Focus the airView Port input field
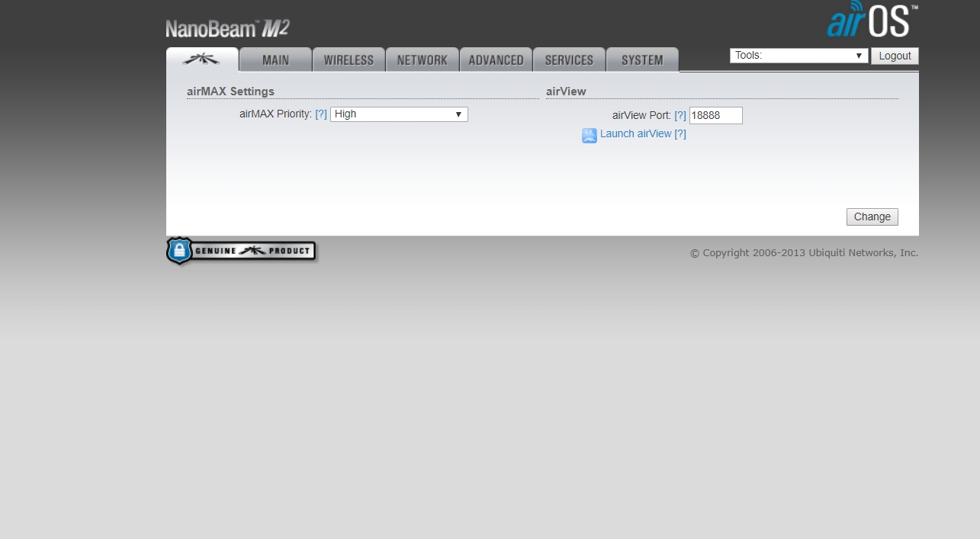 pos(715,116)
